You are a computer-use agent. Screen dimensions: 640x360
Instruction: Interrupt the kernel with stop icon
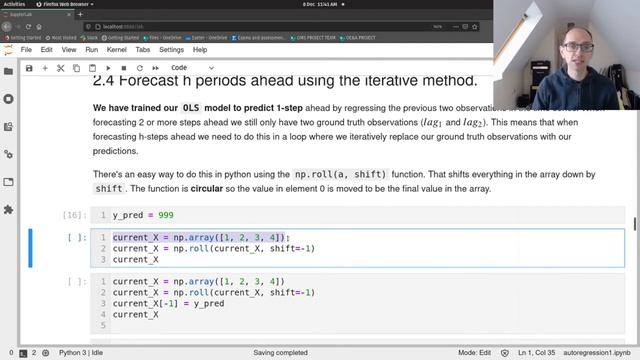click(124, 68)
